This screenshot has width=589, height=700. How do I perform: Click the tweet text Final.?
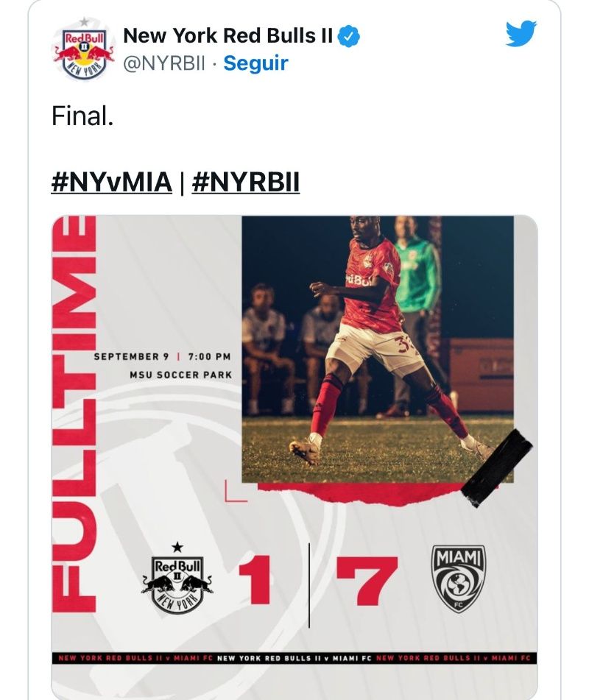82,116
